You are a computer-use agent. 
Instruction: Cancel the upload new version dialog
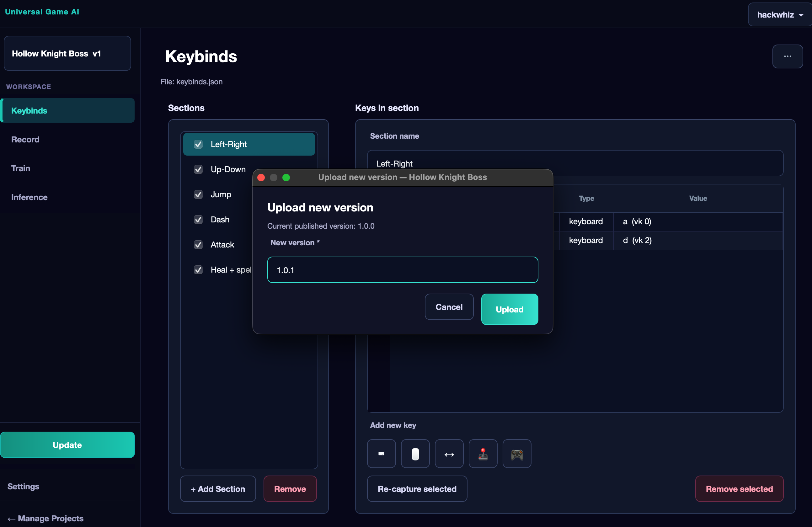pos(449,307)
